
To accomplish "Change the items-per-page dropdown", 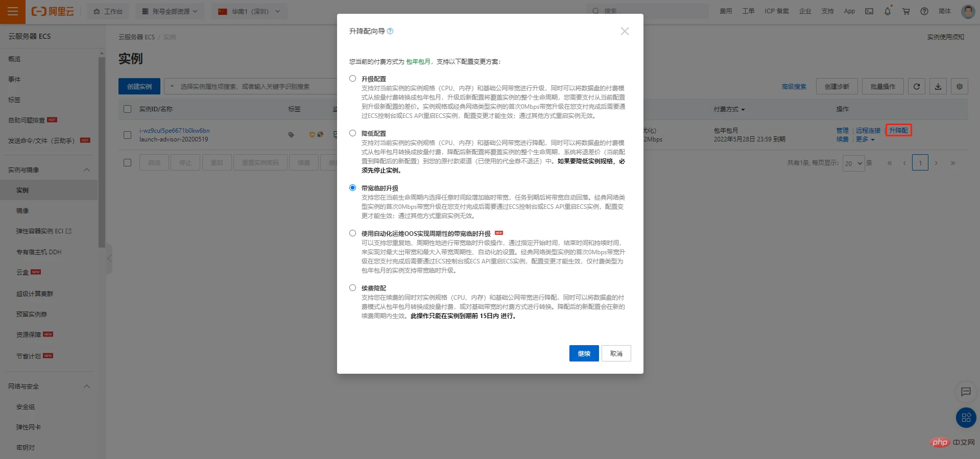I will pyautogui.click(x=853, y=163).
